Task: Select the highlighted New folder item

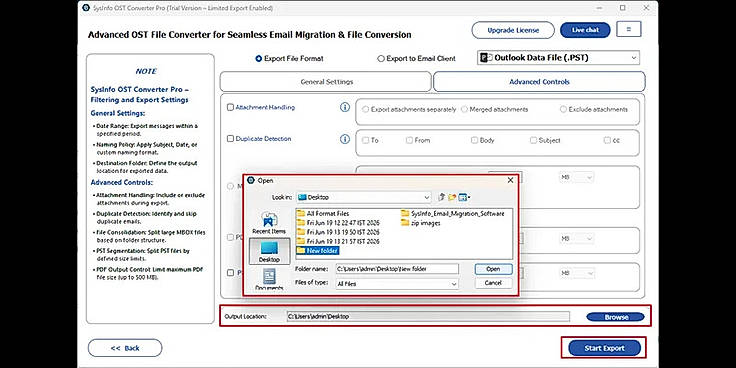Action: [318, 251]
